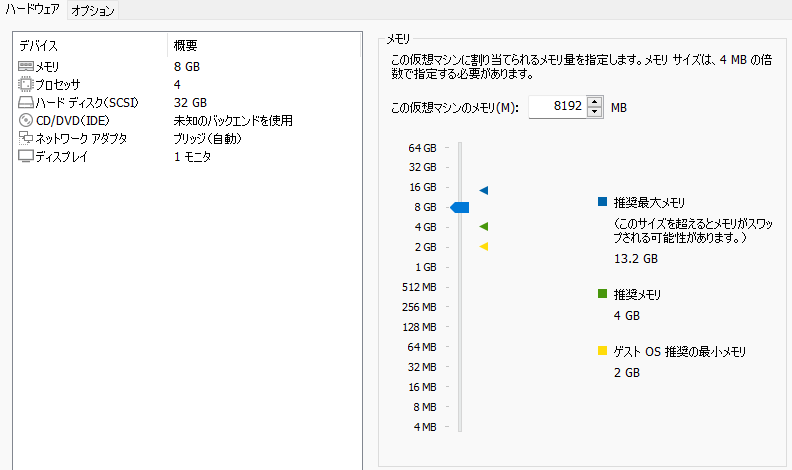Click the 8 GB scale label on slider
The width and height of the screenshot is (792, 470).
tap(425, 207)
